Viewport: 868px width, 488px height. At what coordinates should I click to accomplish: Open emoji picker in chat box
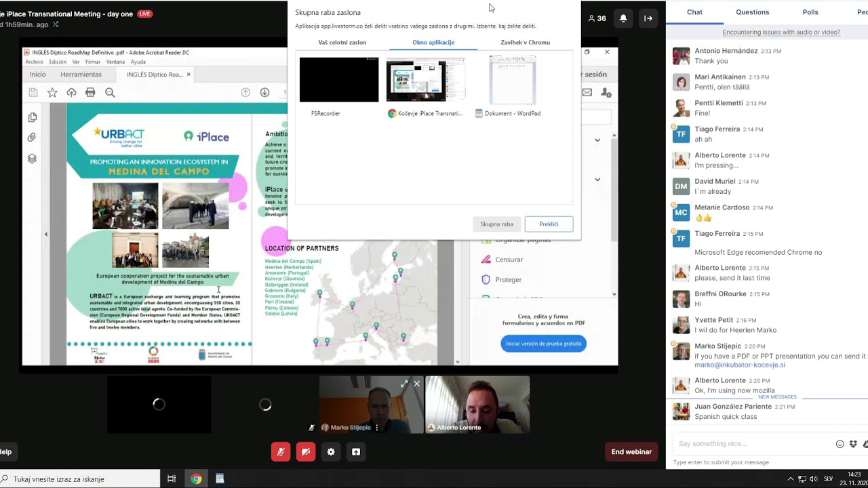840,444
